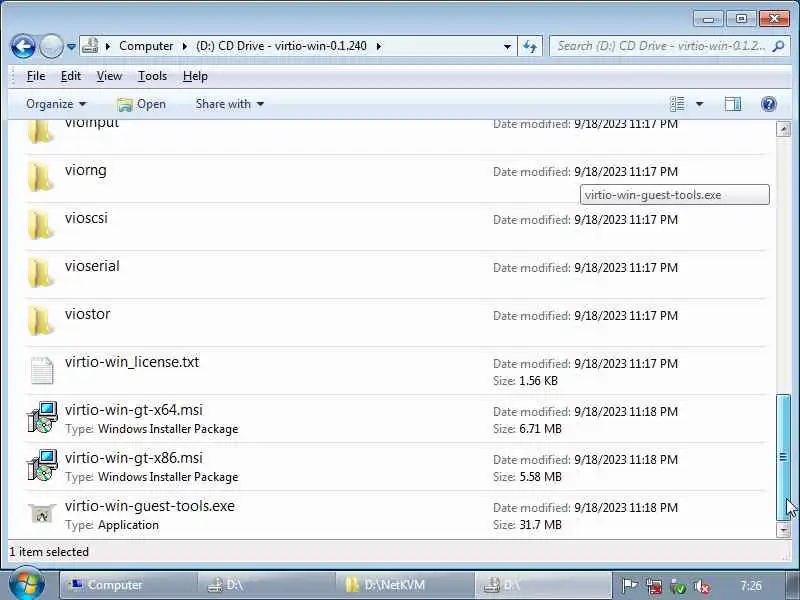The image size is (800, 600).
Task: Click scrollbar down arrow
Action: pyautogui.click(x=783, y=530)
